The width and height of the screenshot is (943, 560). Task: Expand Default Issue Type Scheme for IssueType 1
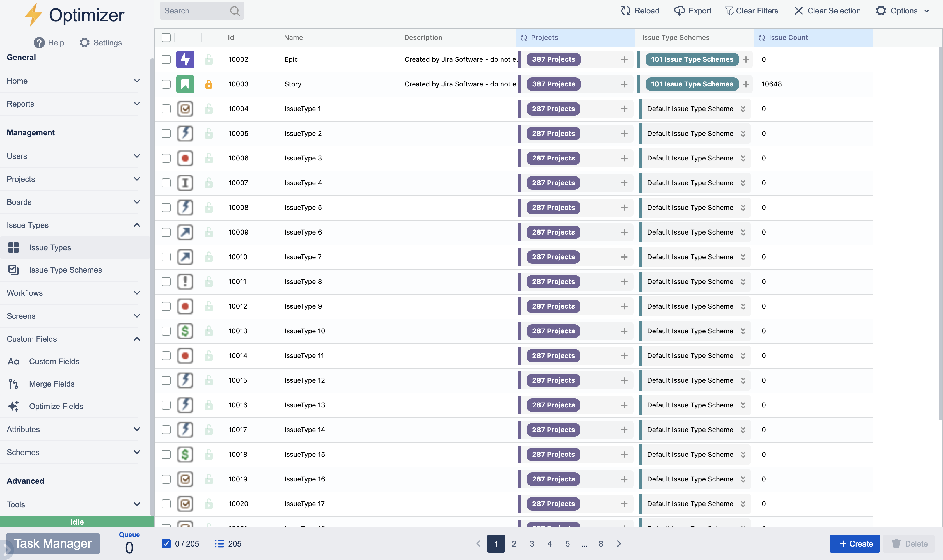coord(743,109)
